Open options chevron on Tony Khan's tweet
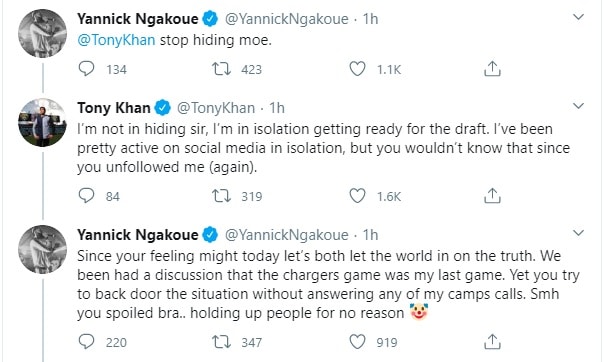This screenshot has width=609, height=362. [x=578, y=106]
